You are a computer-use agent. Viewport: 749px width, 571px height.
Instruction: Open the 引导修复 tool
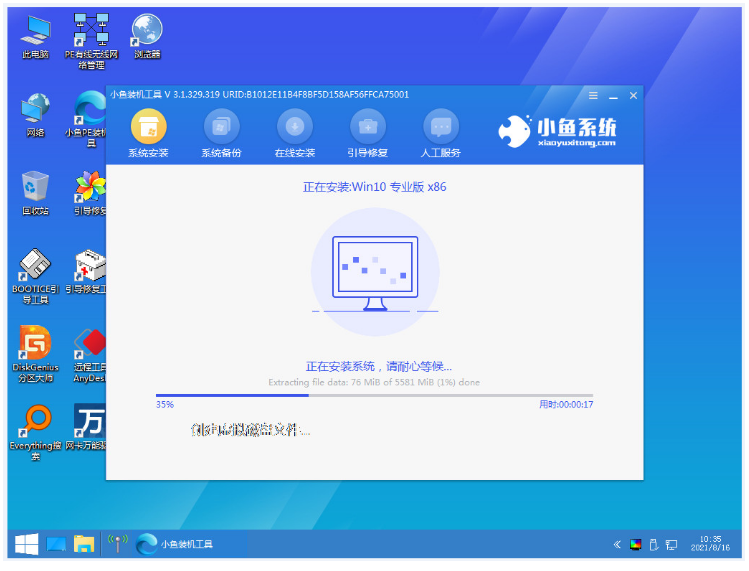[367, 127]
